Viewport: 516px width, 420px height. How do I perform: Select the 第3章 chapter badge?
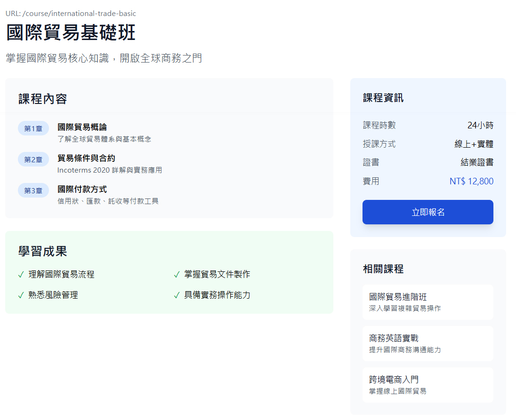(33, 190)
